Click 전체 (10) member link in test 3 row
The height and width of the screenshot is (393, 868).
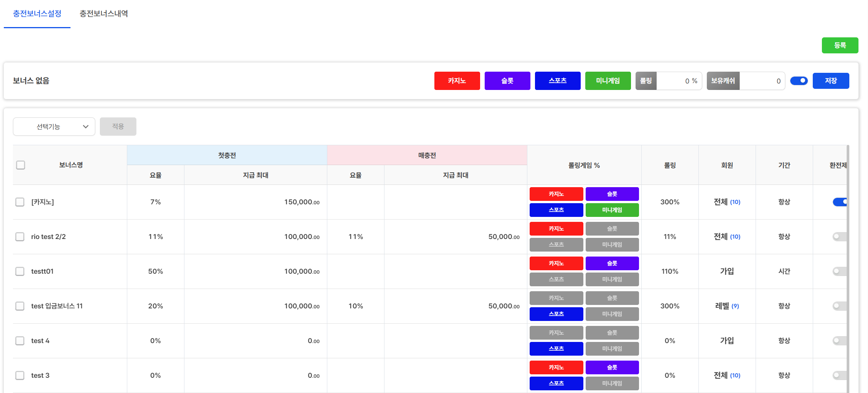click(727, 375)
